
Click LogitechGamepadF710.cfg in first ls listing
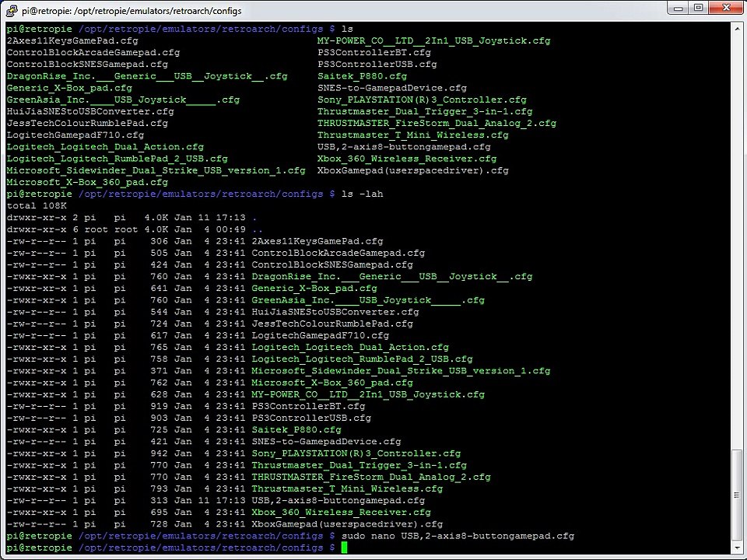75,135
